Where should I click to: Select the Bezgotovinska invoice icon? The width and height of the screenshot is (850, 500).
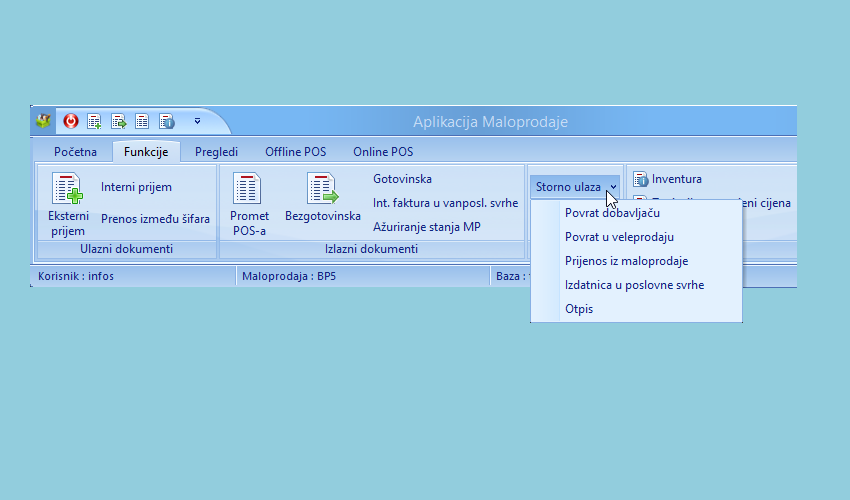click(322, 189)
